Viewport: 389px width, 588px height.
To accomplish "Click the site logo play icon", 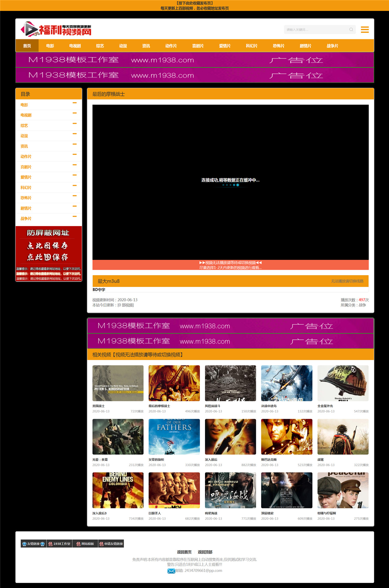I will pyautogui.click(x=29, y=29).
